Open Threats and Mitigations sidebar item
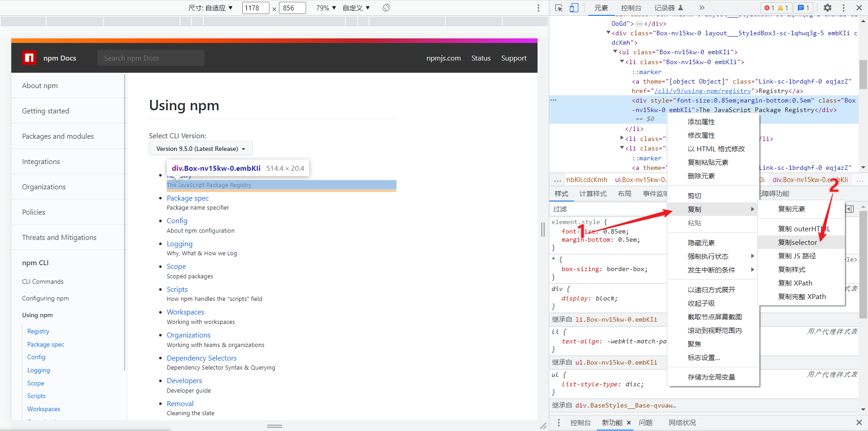The height and width of the screenshot is (431, 868). (59, 237)
